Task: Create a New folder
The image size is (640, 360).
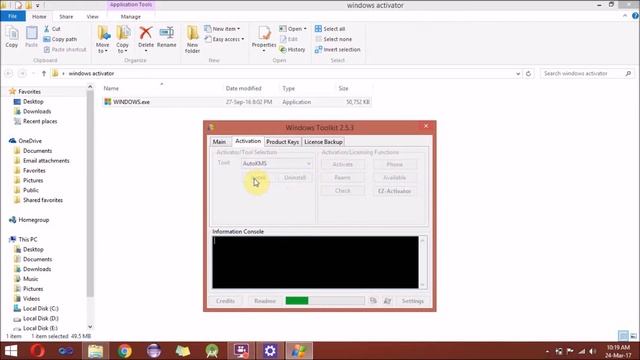Action: pyautogui.click(x=192, y=40)
